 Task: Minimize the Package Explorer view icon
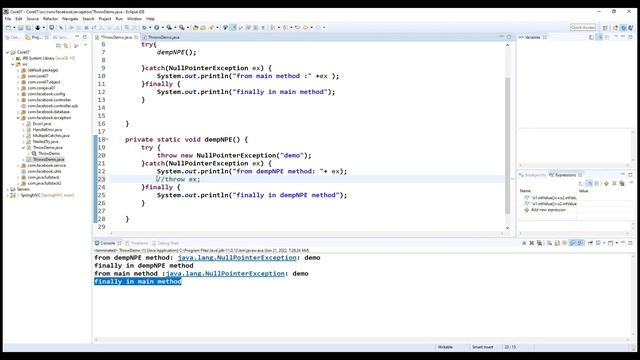77,37
